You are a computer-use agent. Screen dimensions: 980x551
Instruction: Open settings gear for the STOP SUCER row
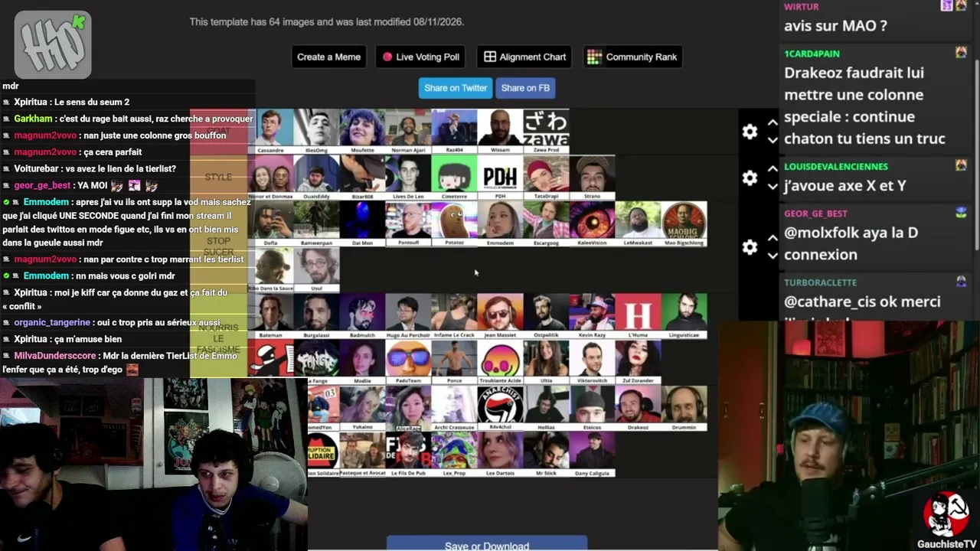(x=750, y=247)
